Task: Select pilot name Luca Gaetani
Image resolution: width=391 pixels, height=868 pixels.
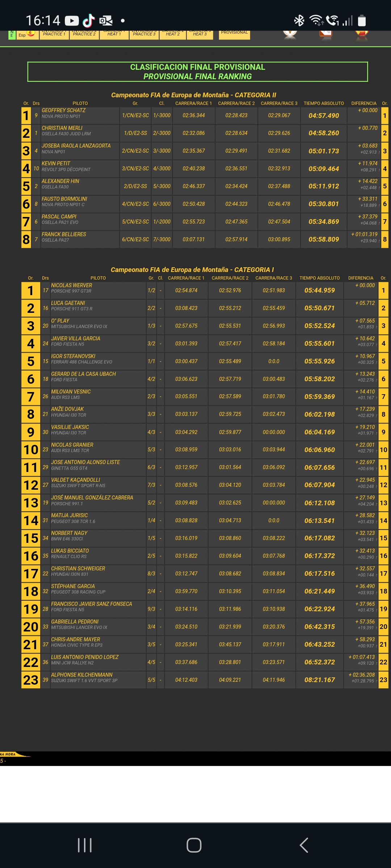Action: click(x=68, y=303)
